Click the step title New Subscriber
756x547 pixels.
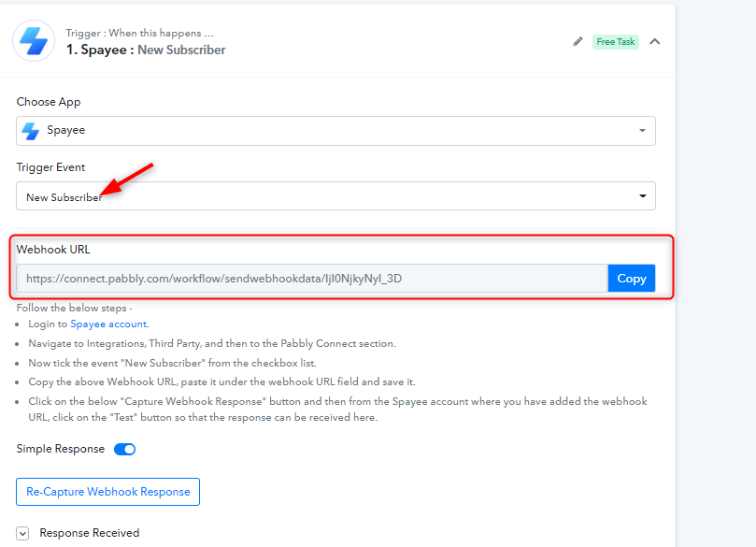(x=181, y=50)
